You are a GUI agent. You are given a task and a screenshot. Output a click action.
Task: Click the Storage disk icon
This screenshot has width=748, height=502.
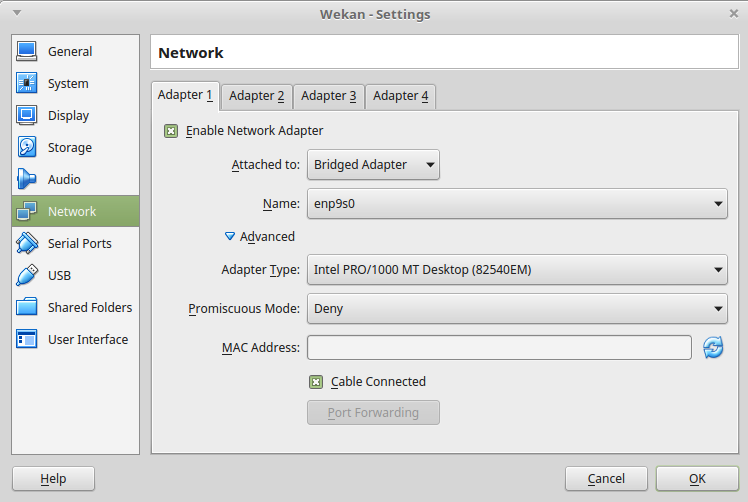27,148
